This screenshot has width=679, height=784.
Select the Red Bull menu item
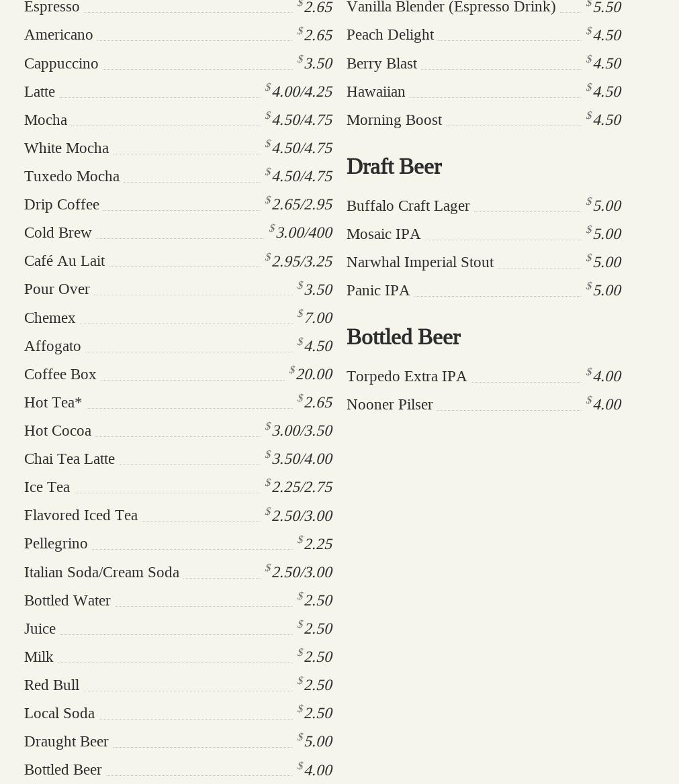tap(52, 685)
